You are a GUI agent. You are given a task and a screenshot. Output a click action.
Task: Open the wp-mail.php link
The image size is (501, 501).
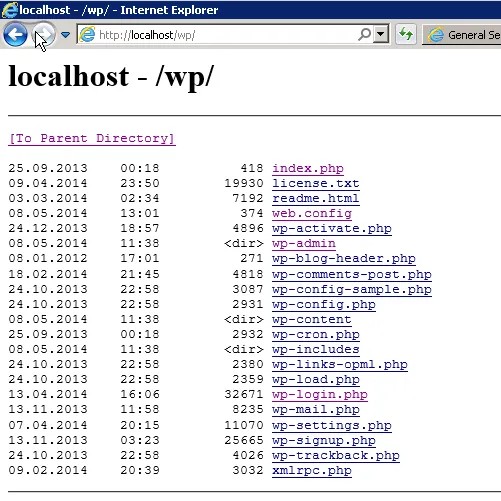tap(316, 409)
